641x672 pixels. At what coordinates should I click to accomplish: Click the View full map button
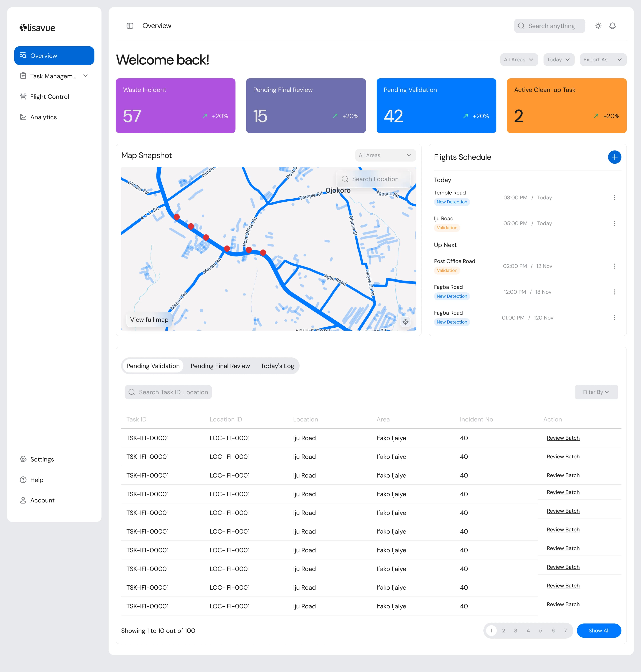[x=149, y=319]
